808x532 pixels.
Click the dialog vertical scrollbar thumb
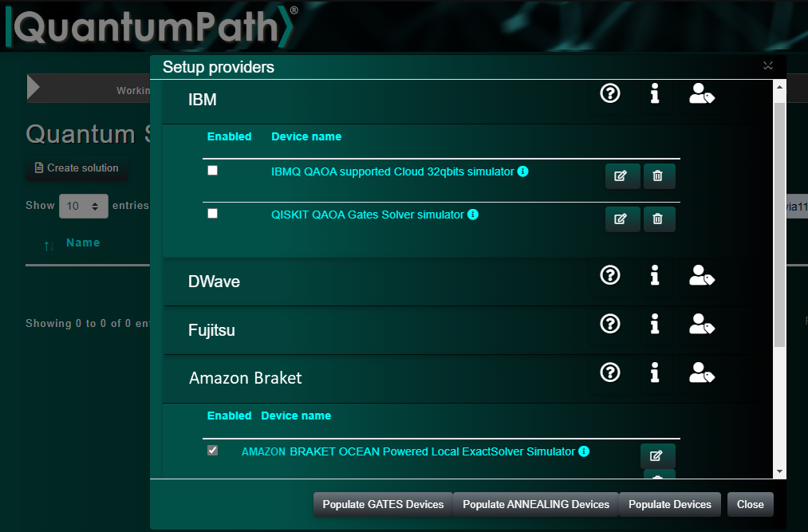pyautogui.click(x=779, y=224)
